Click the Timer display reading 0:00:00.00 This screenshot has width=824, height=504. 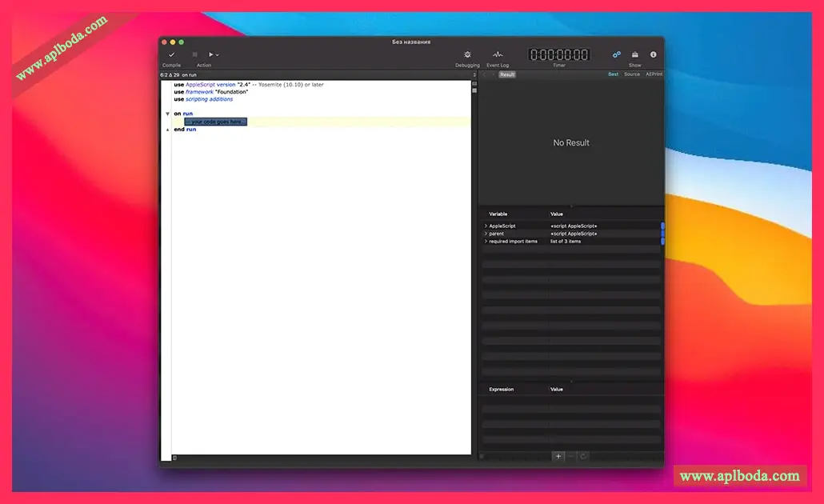click(559, 54)
